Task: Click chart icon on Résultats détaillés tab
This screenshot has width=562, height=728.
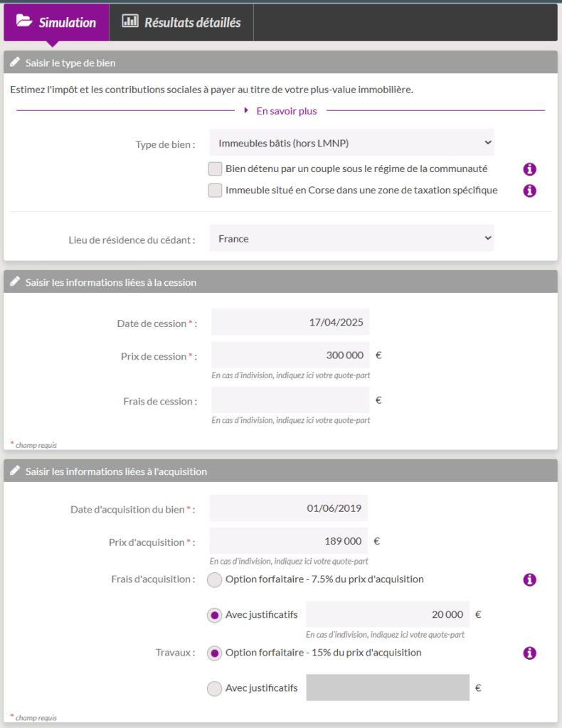Action: 130,21
